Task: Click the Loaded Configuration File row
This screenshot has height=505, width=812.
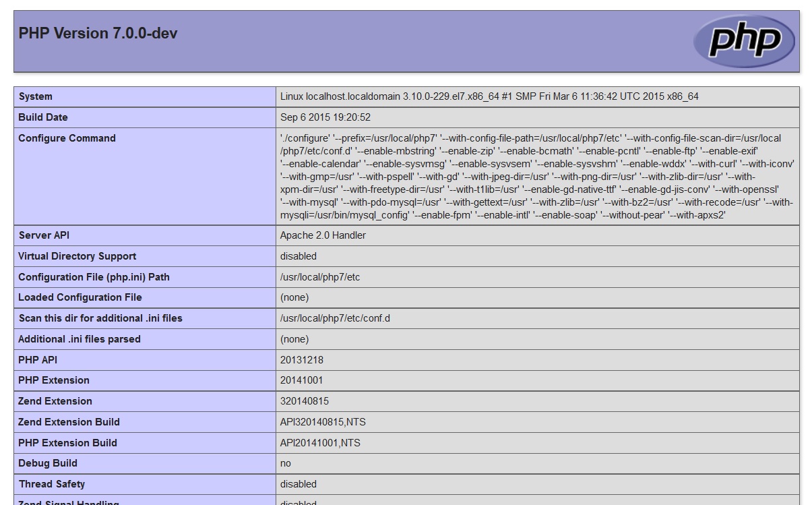Action: (75, 297)
